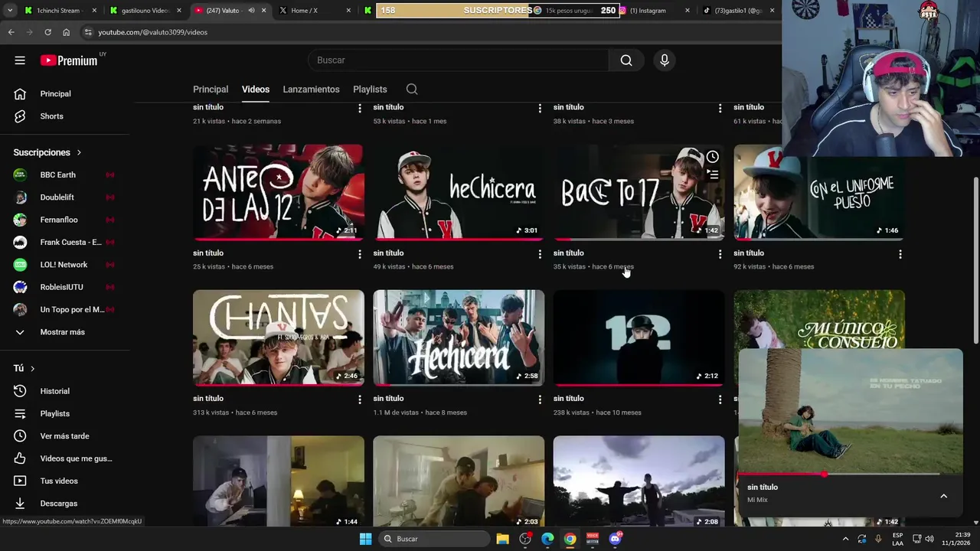The width and height of the screenshot is (980, 551).
Task: Click the page vertical scrollbar
Action: pyautogui.click(x=975, y=260)
